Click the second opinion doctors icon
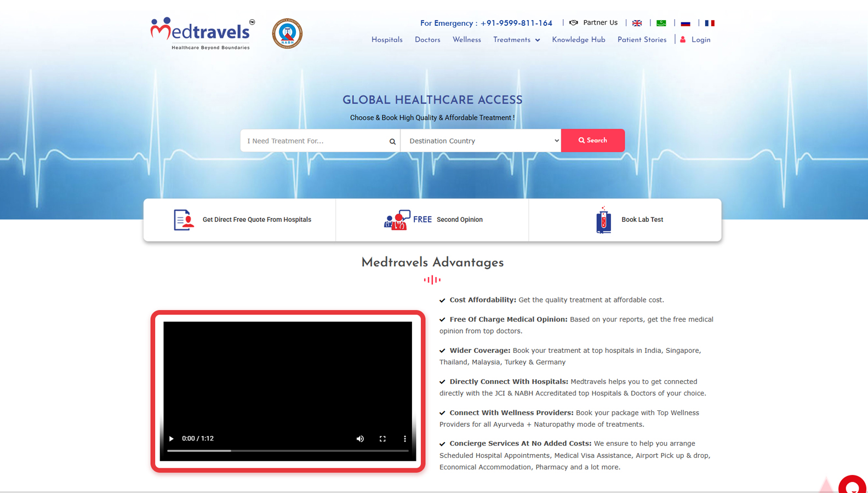The image size is (868, 493). pos(397,220)
